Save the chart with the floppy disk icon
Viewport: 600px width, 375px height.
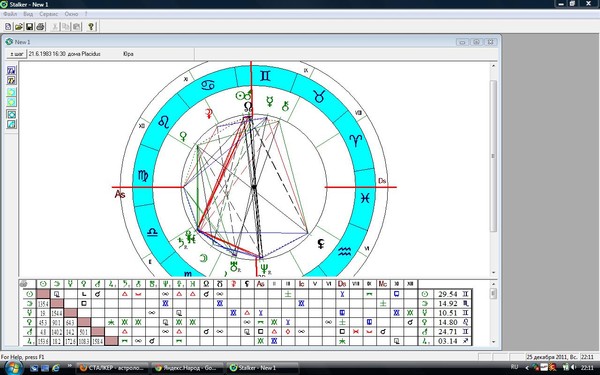(29, 26)
